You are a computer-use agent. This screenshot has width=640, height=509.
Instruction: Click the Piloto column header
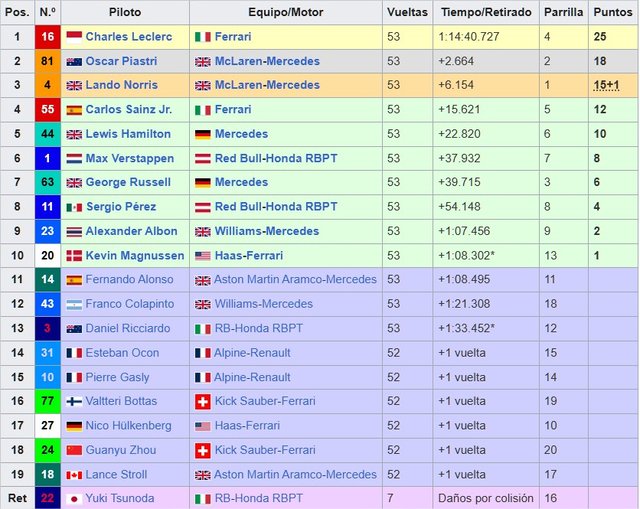click(x=125, y=12)
